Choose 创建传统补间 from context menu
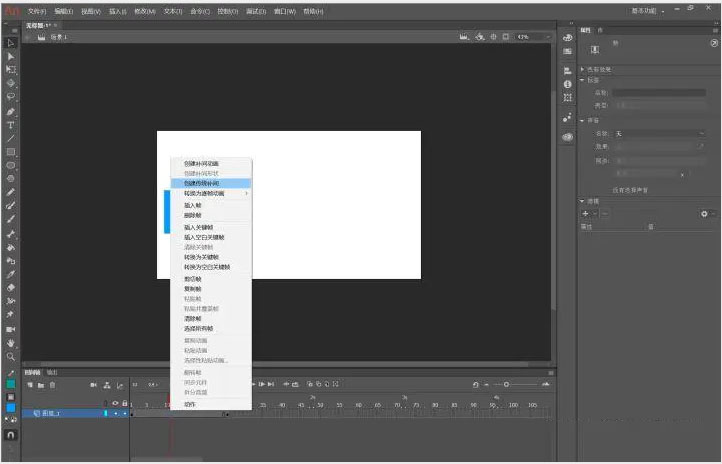 (x=202, y=184)
